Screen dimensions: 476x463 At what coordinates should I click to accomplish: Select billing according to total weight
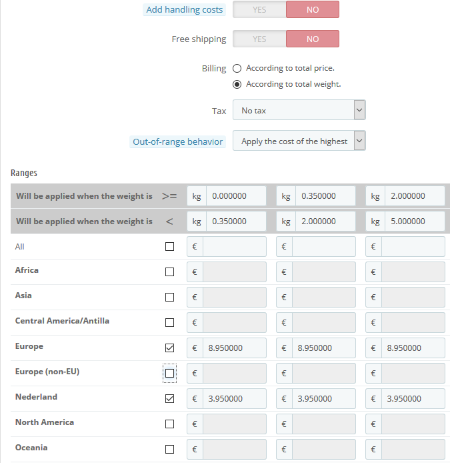coord(237,85)
